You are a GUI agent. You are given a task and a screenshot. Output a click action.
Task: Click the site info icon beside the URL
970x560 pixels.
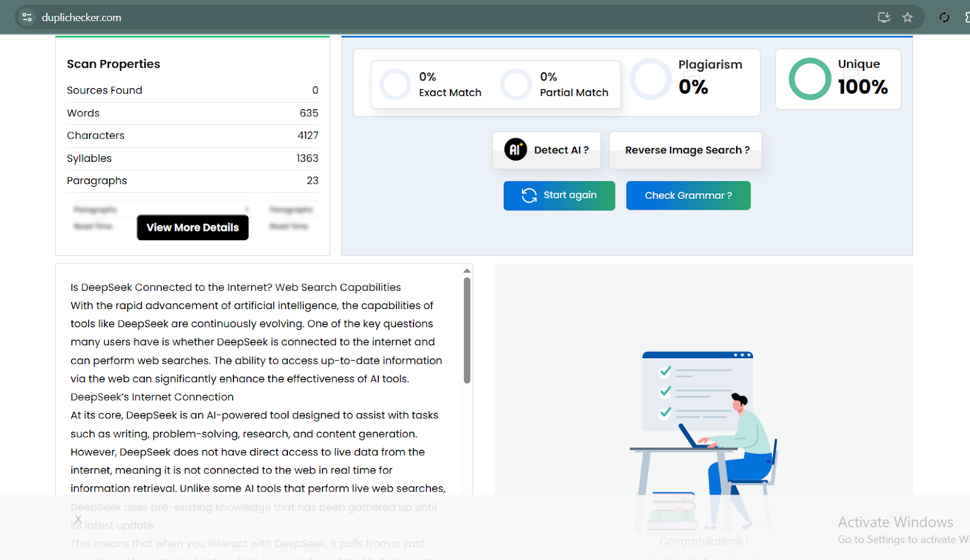tap(27, 17)
